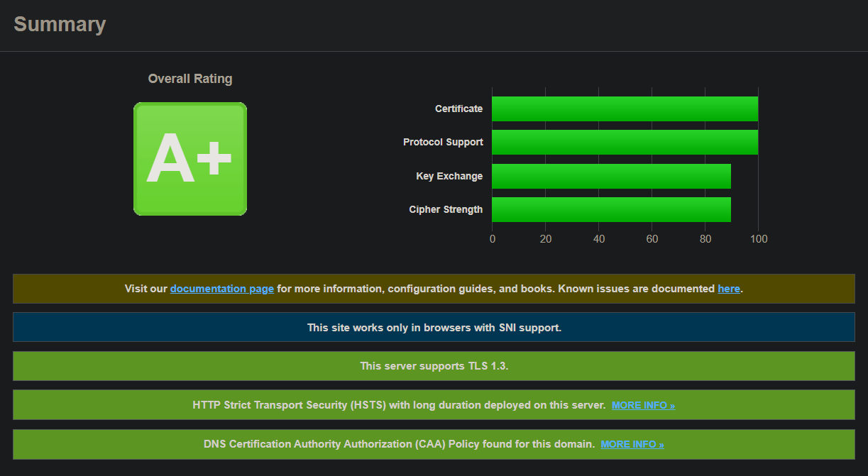Click the Cipher Strength chart label
The width and height of the screenshot is (868, 476).
[x=446, y=209]
